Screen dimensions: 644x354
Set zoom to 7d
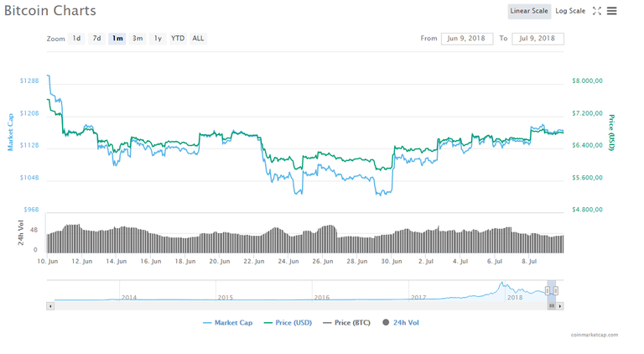[x=96, y=39]
